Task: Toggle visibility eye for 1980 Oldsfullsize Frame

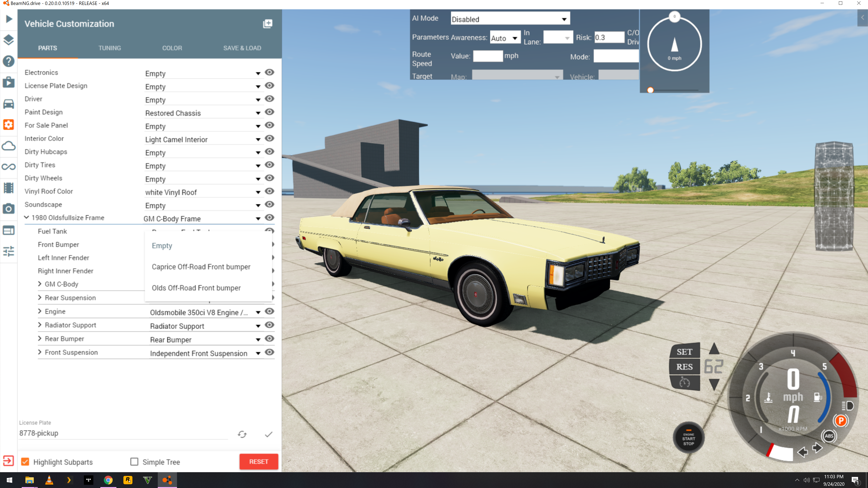Action: tap(269, 217)
